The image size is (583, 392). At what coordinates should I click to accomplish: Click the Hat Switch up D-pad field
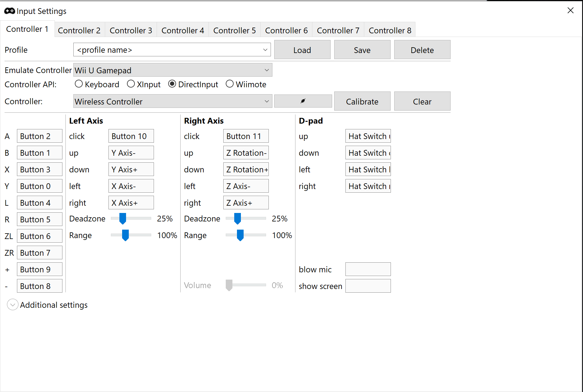368,136
